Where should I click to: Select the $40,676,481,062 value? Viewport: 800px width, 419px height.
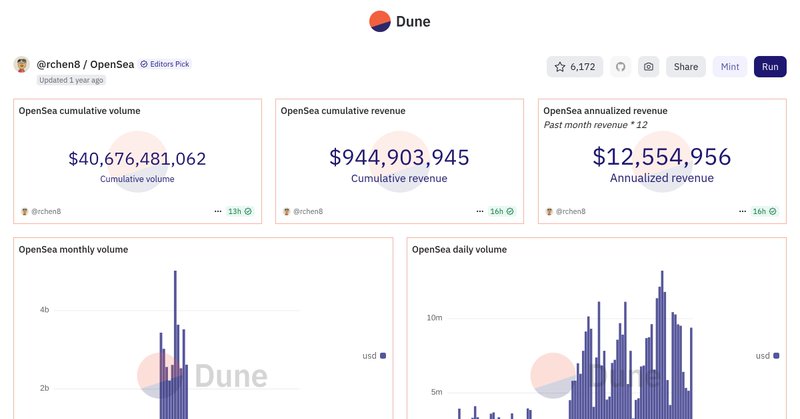click(x=137, y=159)
